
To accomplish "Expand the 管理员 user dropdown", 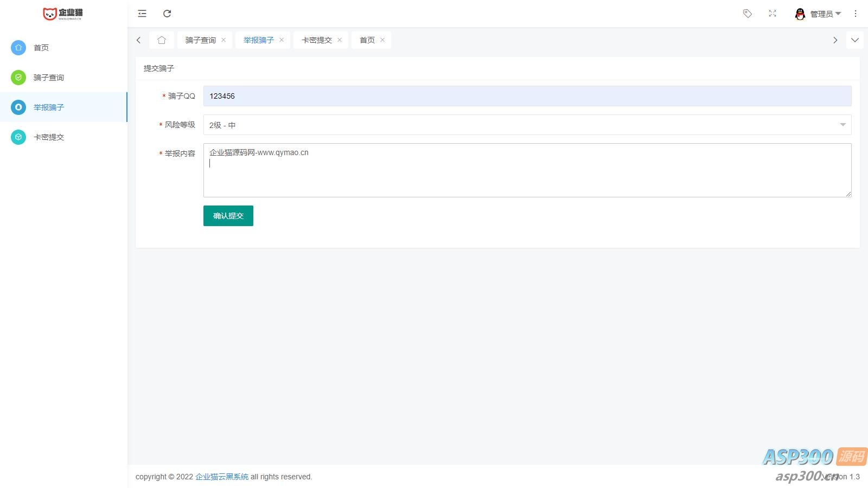I will tap(826, 14).
